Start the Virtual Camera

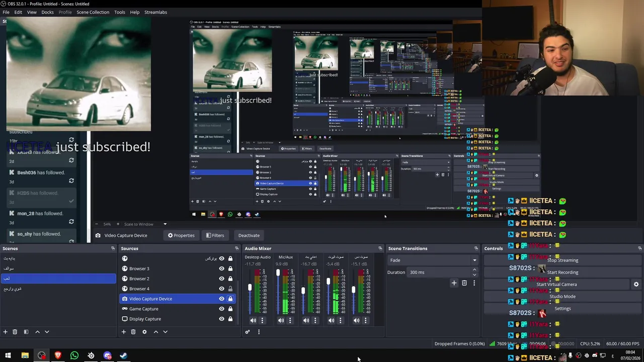556,285
